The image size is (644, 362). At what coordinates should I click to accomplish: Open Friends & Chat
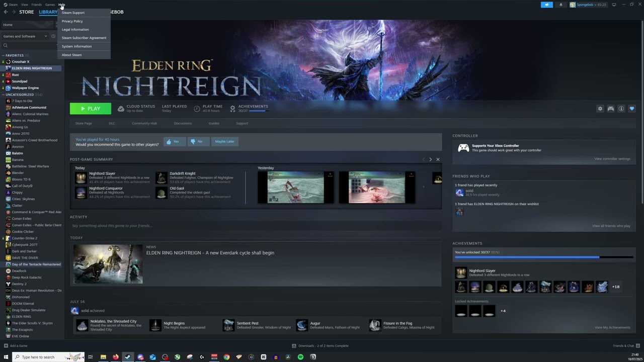tap(626, 346)
